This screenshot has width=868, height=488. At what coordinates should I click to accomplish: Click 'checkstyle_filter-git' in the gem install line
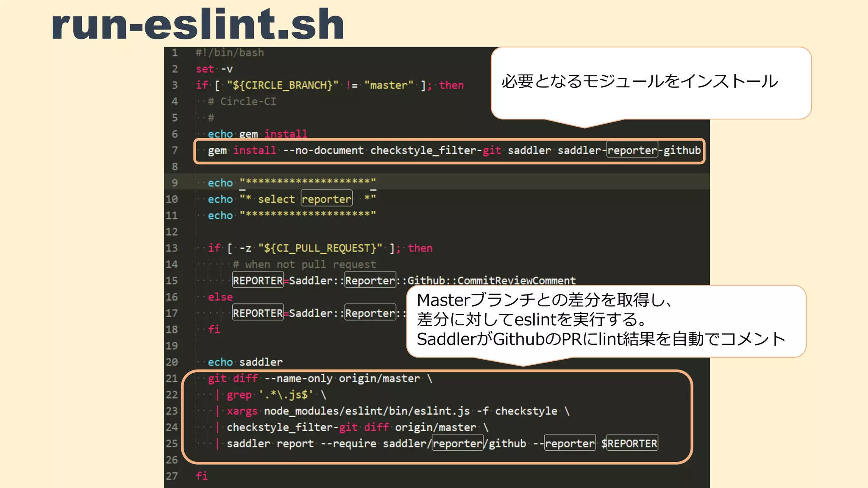coord(436,150)
